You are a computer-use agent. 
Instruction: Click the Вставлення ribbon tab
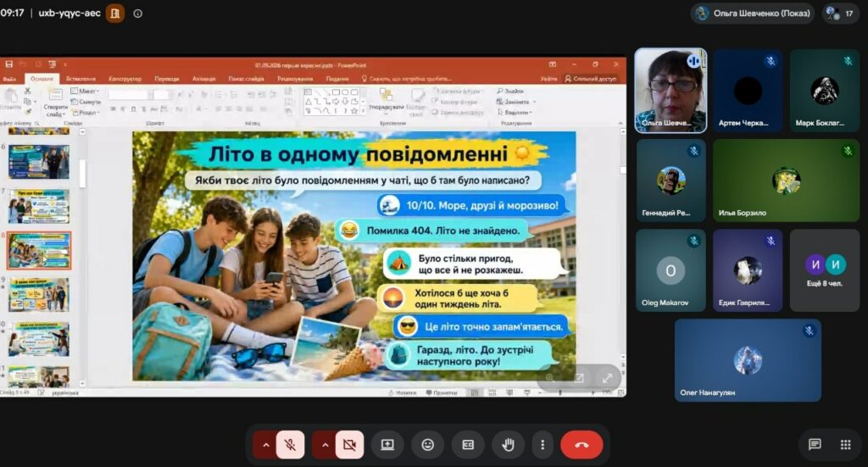(x=81, y=79)
